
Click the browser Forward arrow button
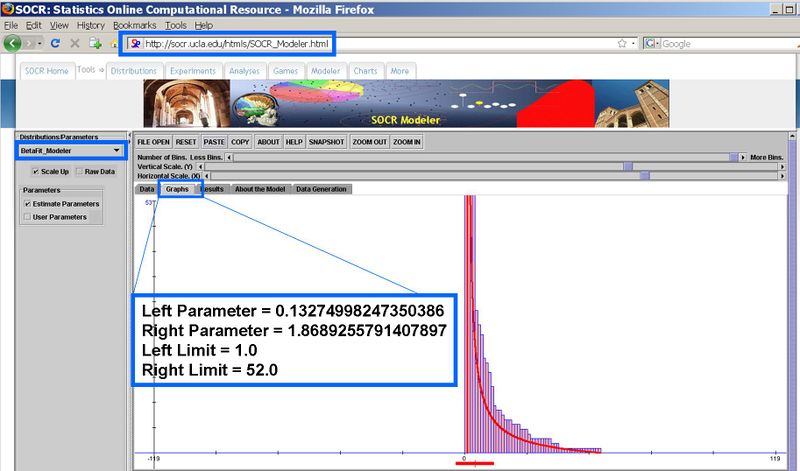[x=29, y=44]
